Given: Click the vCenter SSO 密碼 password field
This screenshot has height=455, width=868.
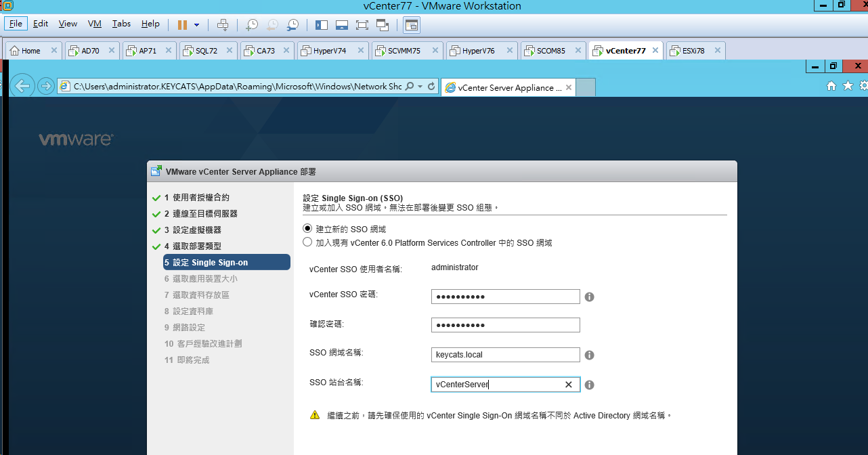Looking at the screenshot, I should 506,297.
